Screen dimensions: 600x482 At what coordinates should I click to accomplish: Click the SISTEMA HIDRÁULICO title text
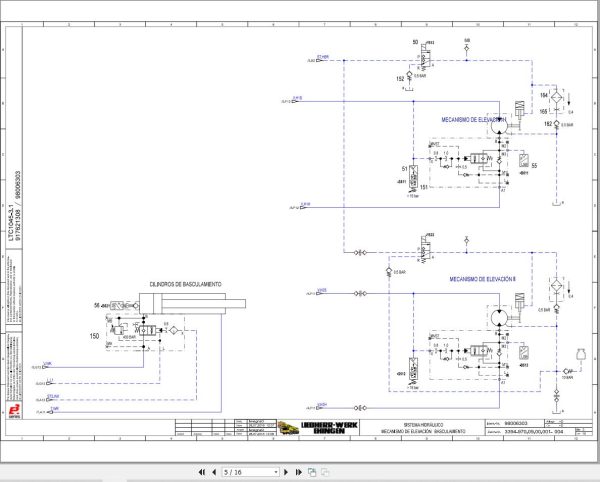pyautogui.click(x=423, y=425)
